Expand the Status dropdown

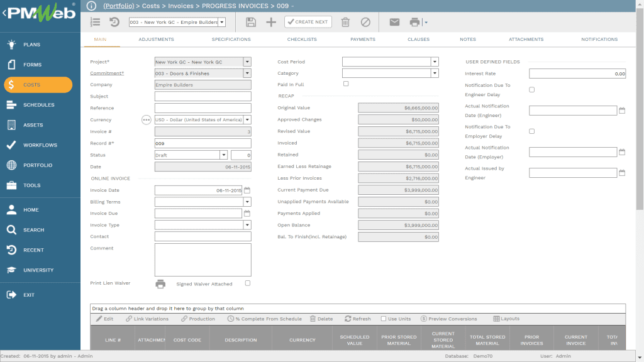(224, 155)
